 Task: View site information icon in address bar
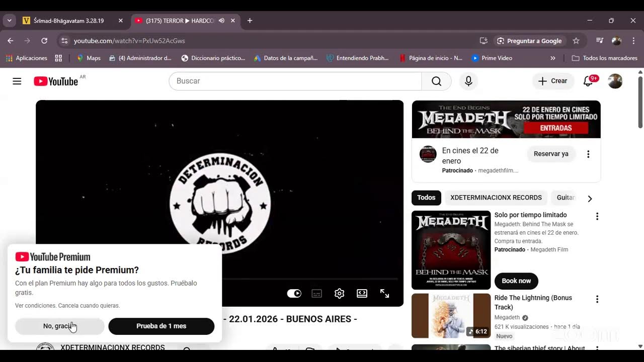tap(64, 41)
